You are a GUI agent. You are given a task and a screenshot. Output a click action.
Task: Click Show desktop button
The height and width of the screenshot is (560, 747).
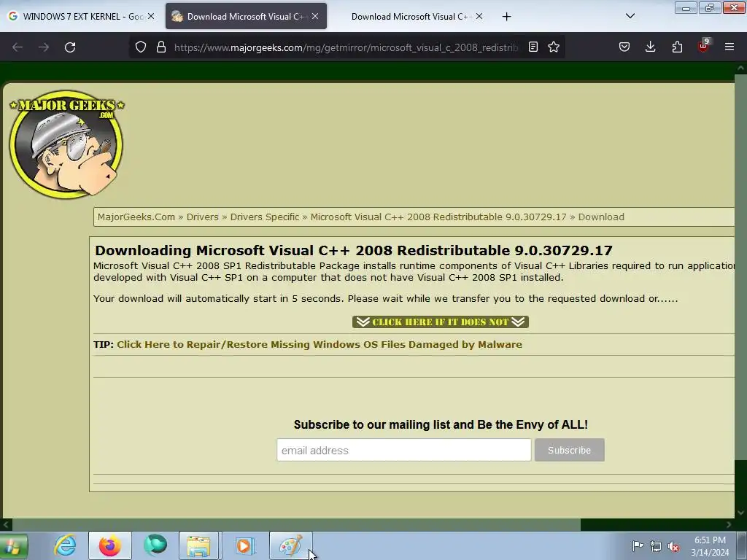[x=742, y=545]
